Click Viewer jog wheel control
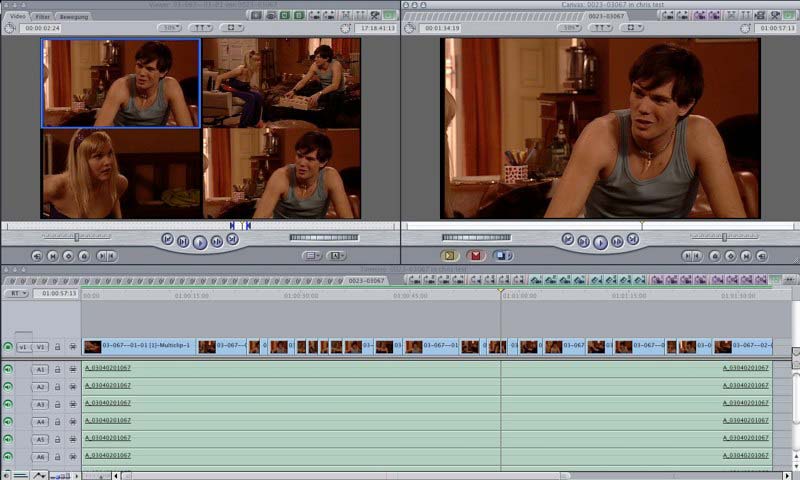800x480 pixels. click(324, 237)
